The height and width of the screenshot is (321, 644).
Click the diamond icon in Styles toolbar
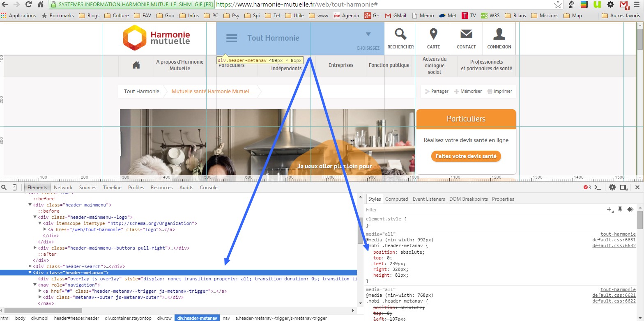point(630,209)
